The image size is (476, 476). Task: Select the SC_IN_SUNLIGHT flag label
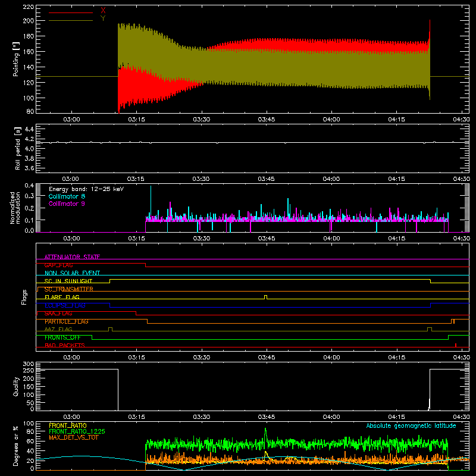pos(68,281)
